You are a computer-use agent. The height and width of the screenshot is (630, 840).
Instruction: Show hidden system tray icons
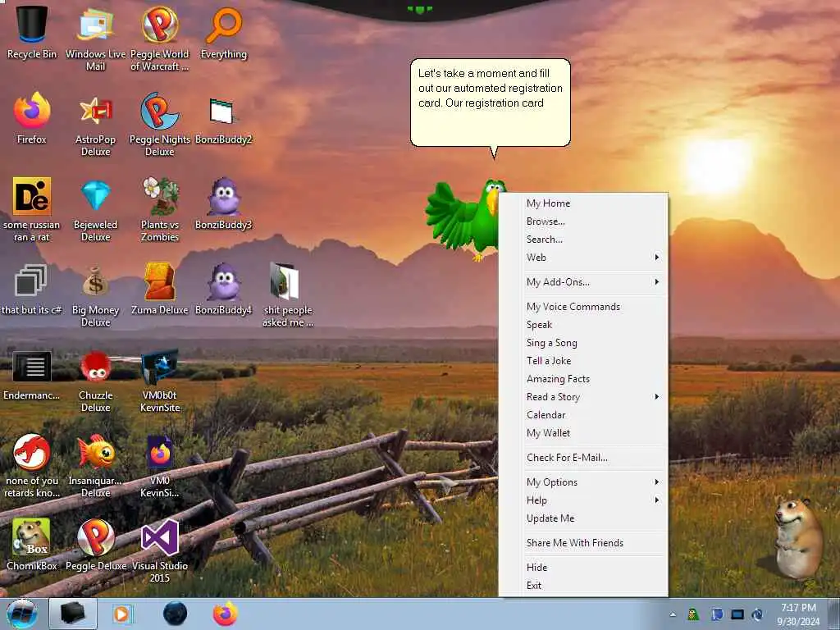pyautogui.click(x=673, y=614)
